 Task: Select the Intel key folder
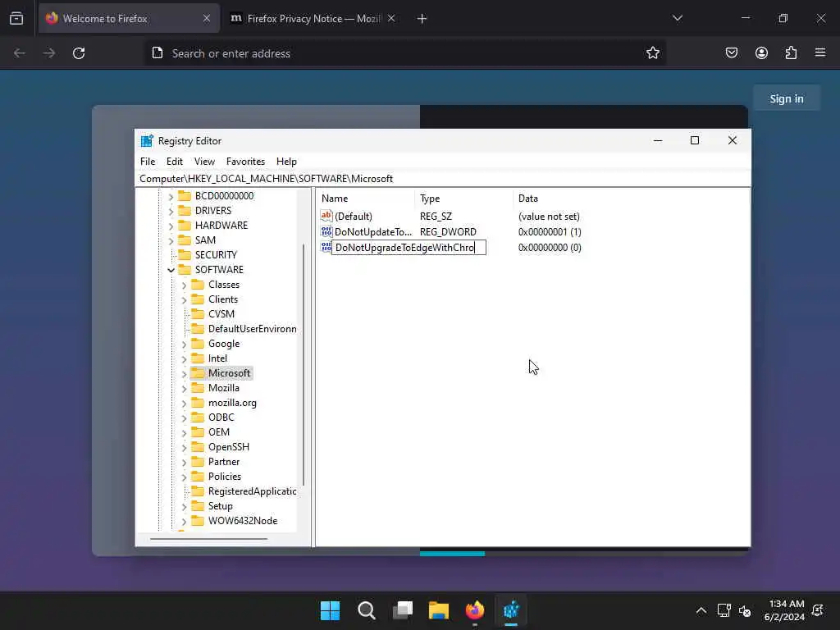click(210, 358)
